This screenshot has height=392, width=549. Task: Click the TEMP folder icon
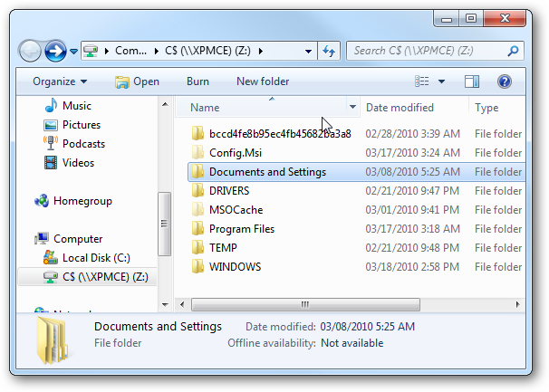coord(197,247)
